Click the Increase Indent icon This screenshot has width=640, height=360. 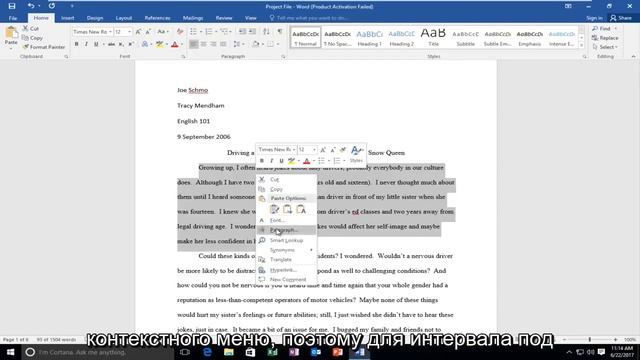(252, 32)
